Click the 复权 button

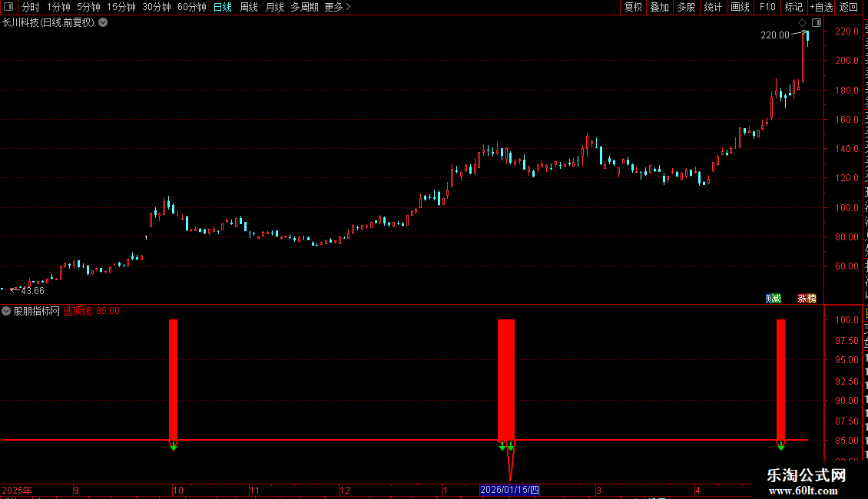(x=633, y=7)
